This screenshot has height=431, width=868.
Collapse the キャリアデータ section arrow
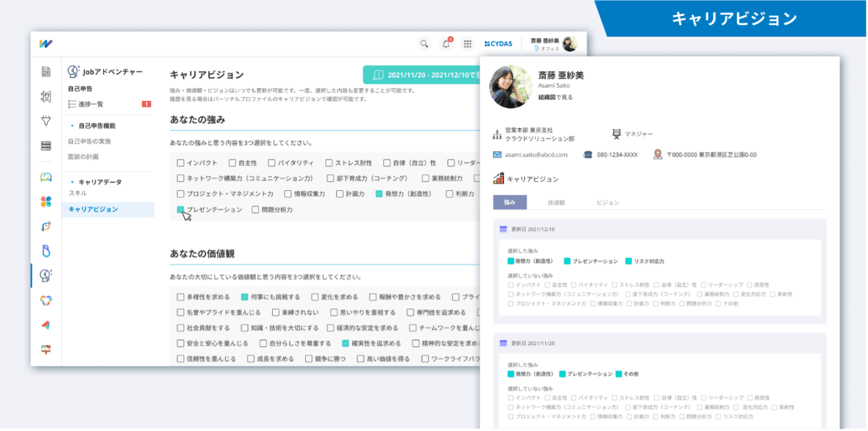pos(72,182)
